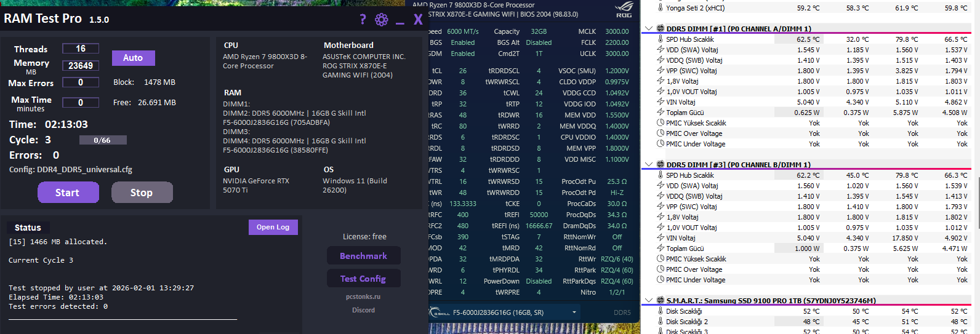Click the 'Test errors detected: 0' status line
This screenshot has width=980, height=334.
pos(58,306)
